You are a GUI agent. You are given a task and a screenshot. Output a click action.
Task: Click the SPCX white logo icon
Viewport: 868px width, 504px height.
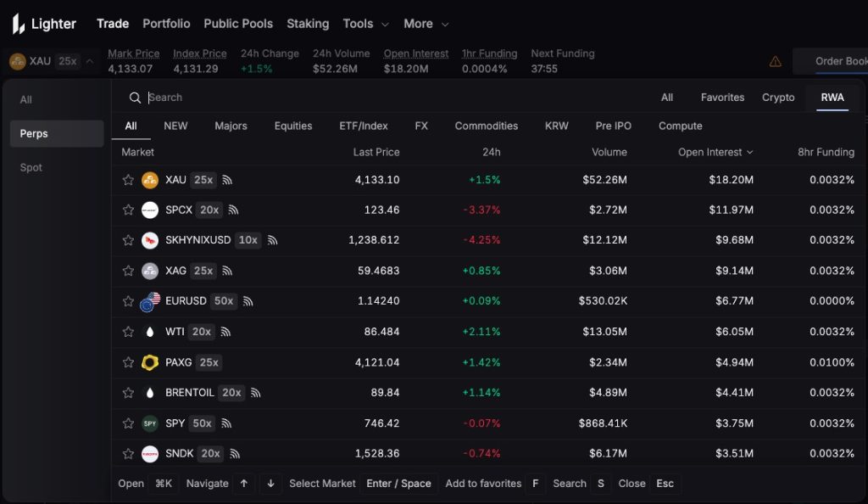click(150, 210)
